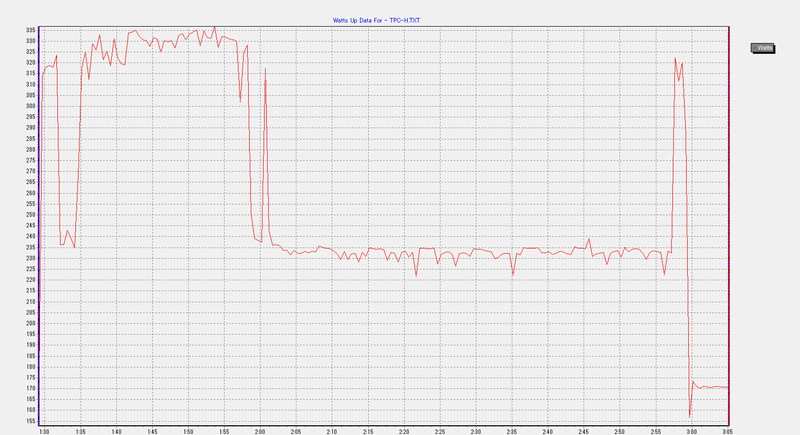Click the 3:05 time label on the X axis
The image size is (800, 435).
click(727, 431)
